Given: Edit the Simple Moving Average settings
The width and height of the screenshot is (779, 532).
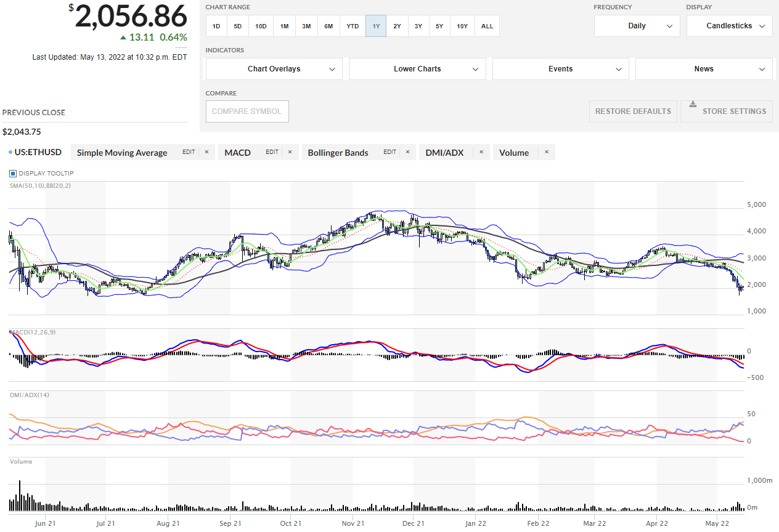Looking at the screenshot, I should point(189,152).
